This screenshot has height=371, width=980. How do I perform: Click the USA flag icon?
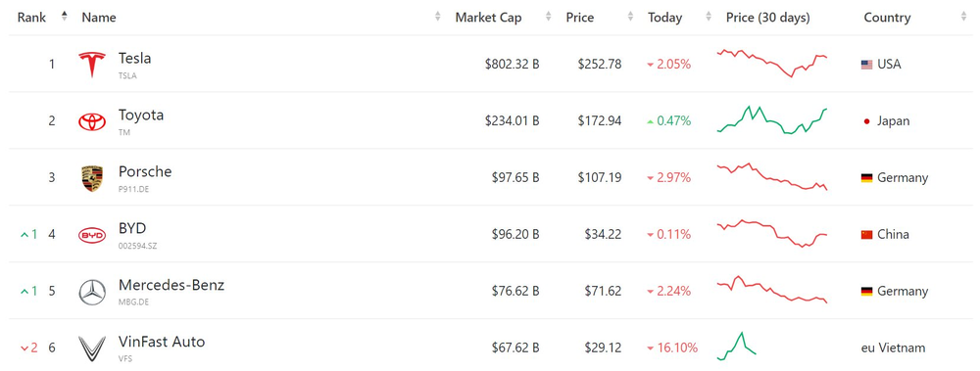click(x=866, y=65)
